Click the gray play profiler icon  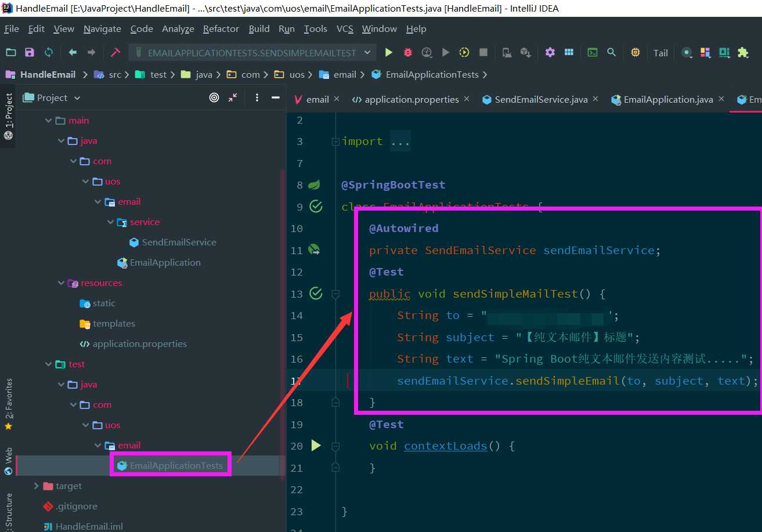(446, 52)
